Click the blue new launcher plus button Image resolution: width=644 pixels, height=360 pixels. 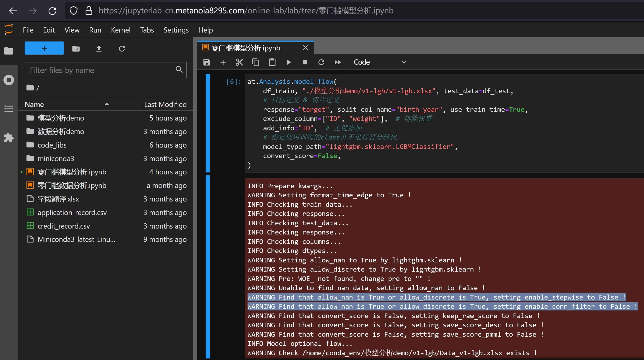44,48
